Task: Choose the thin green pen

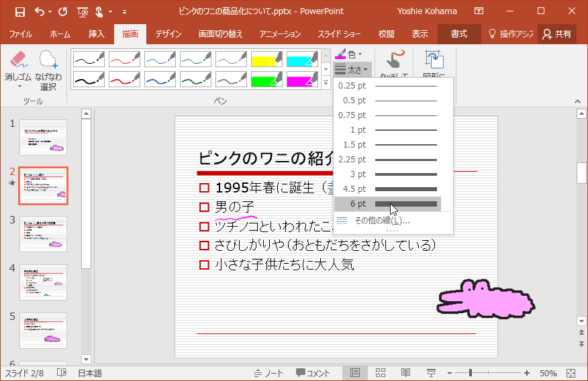Action: [196, 59]
